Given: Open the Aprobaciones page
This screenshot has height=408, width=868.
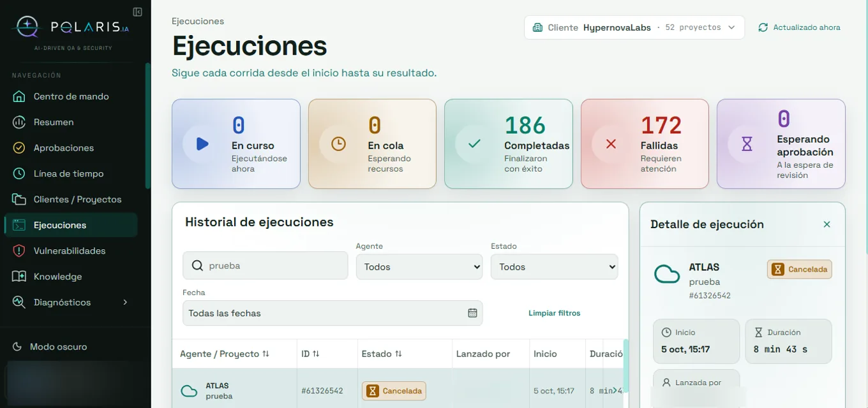Looking at the screenshot, I should click(71, 148).
